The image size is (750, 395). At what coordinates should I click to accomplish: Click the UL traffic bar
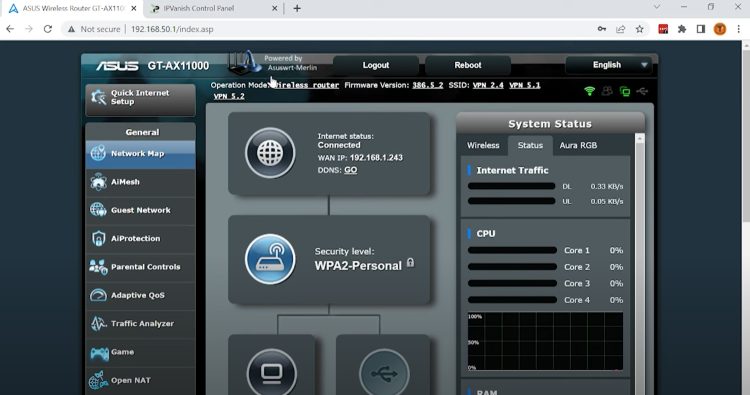(x=511, y=201)
